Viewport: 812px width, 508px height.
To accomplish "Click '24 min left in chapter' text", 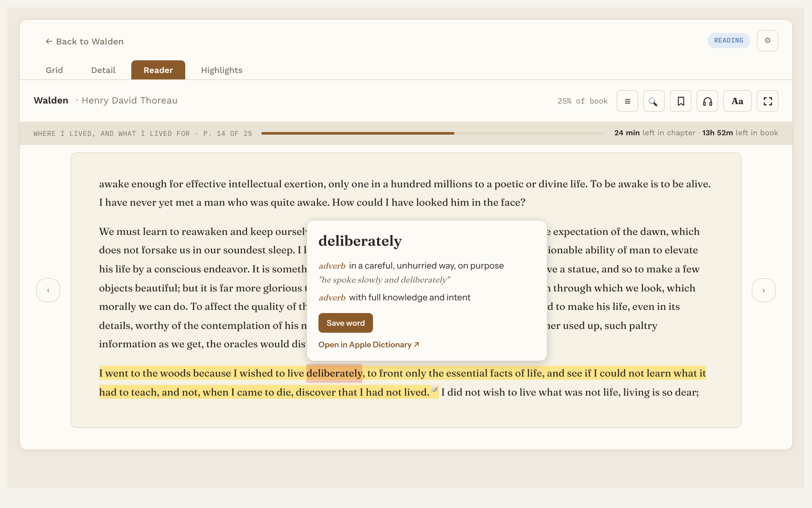I will [655, 133].
